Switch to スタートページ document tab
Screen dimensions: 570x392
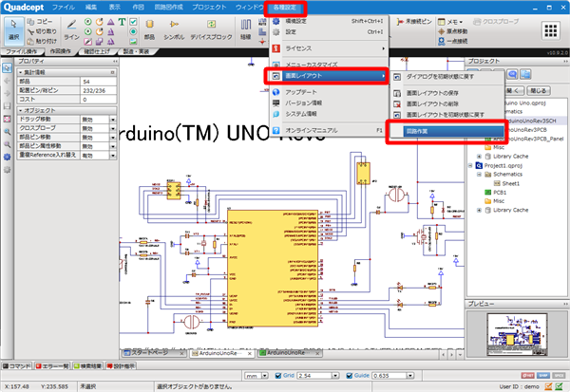(x=153, y=353)
